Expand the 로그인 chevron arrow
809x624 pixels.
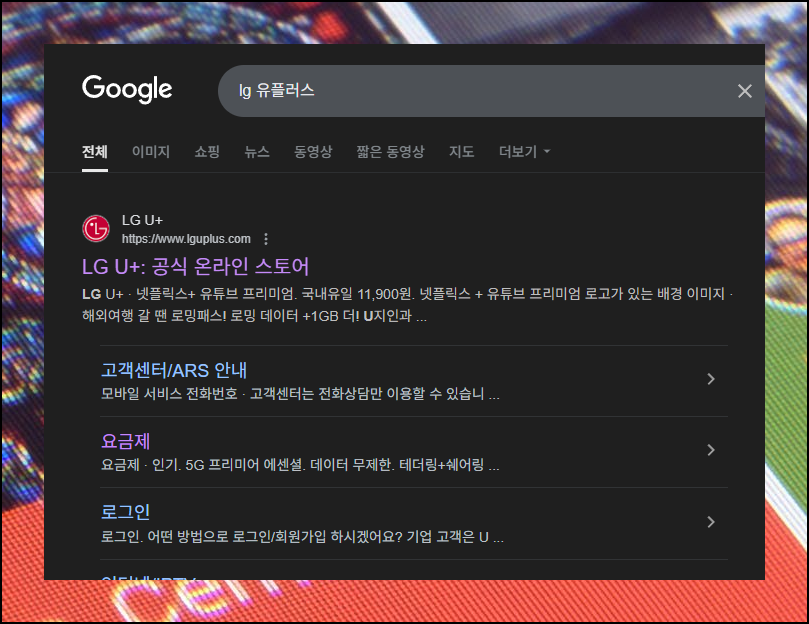point(710,522)
